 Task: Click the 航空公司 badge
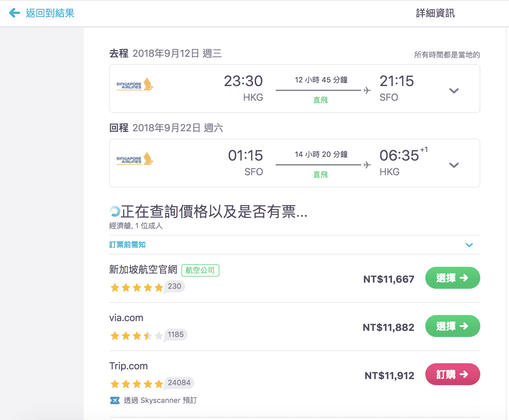tap(200, 270)
